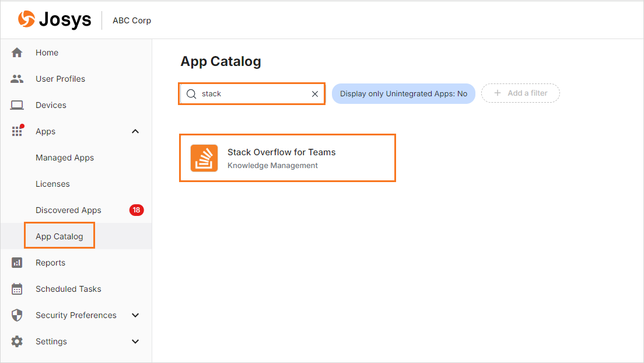Click the ABC Corp organization name
The image size is (644, 363).
132,20
